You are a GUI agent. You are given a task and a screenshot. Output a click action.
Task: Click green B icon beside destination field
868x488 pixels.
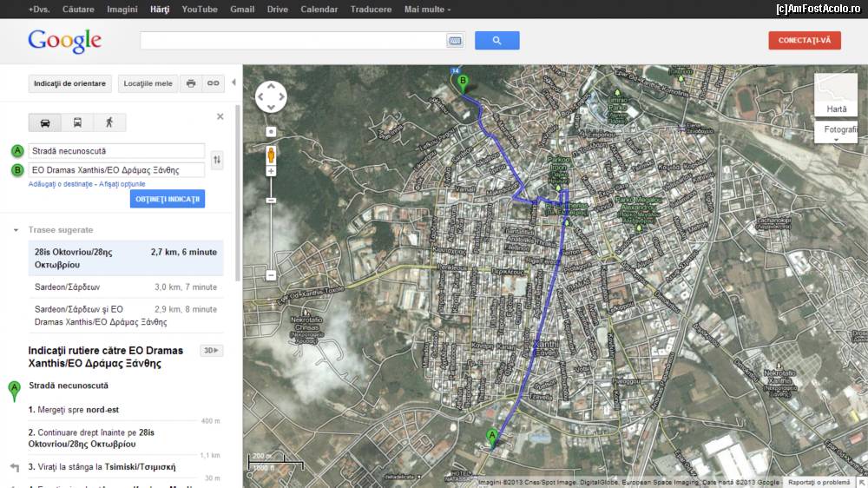pos(17,170)
